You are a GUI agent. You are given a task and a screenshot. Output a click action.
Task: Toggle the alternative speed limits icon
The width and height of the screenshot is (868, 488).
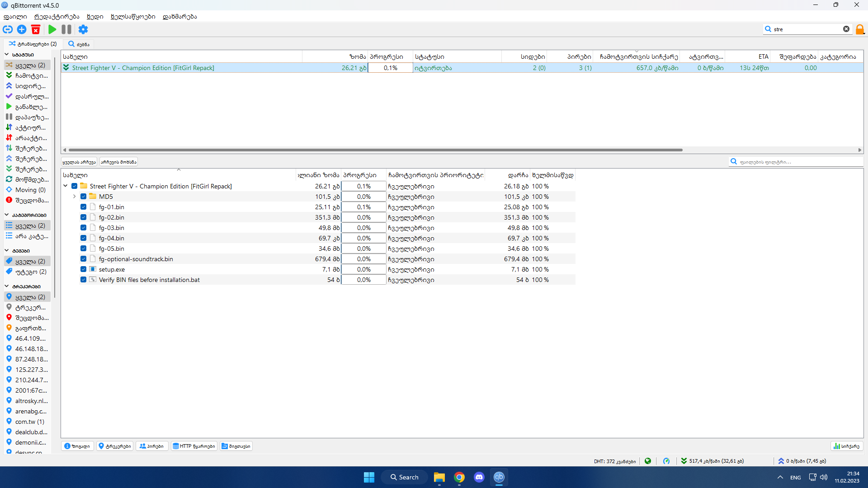pos(666,461)
